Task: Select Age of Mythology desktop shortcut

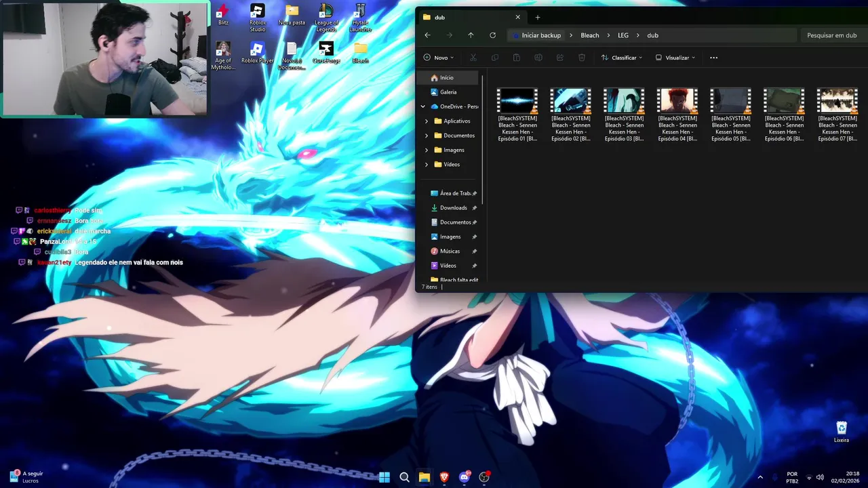Action: click(x=223, y=56)
